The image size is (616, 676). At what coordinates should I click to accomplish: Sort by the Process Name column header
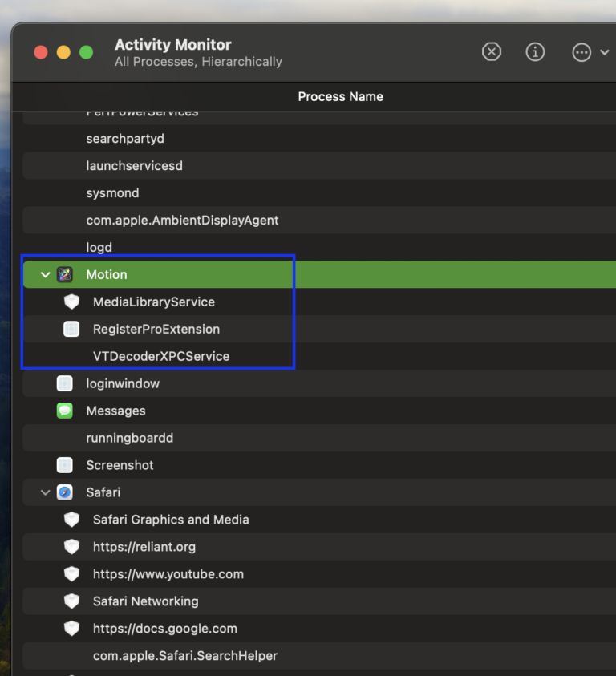[340, 96]
